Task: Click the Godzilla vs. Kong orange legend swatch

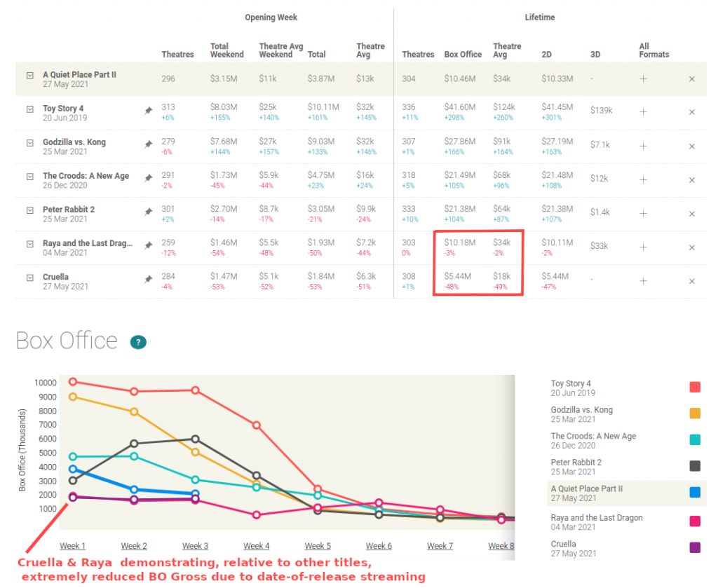Action: 695,413
